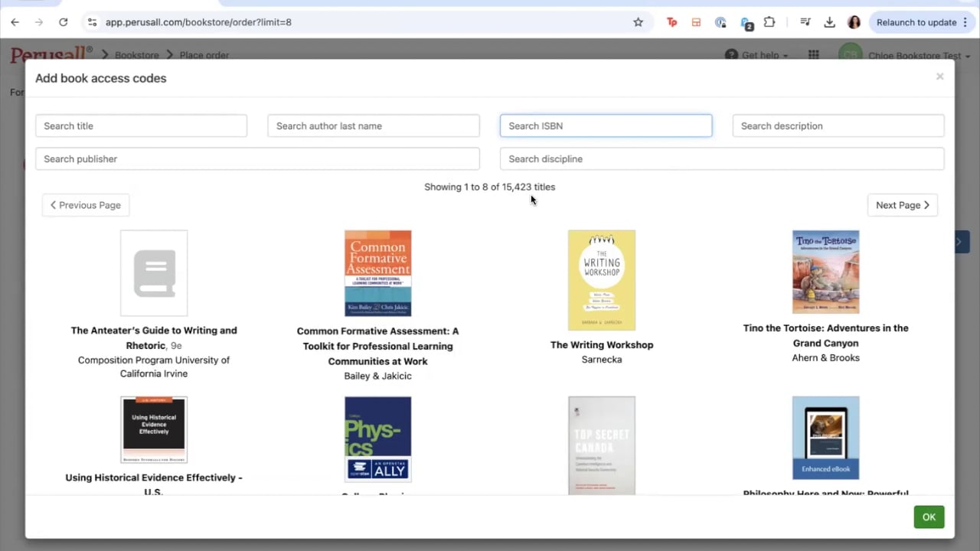This screenshot has width=980, height=551.
Task: Click author text Sarnecka
Action: click(602, 359)
